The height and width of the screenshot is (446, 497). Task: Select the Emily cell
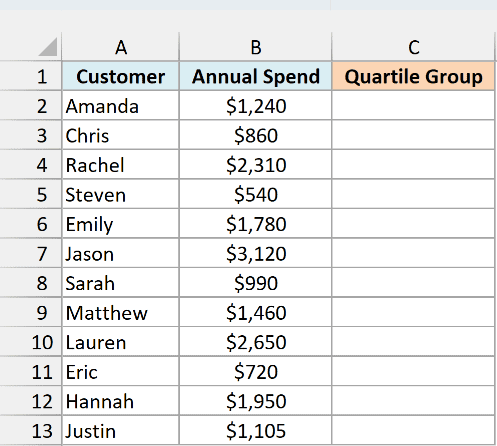[x=120, y=223]
